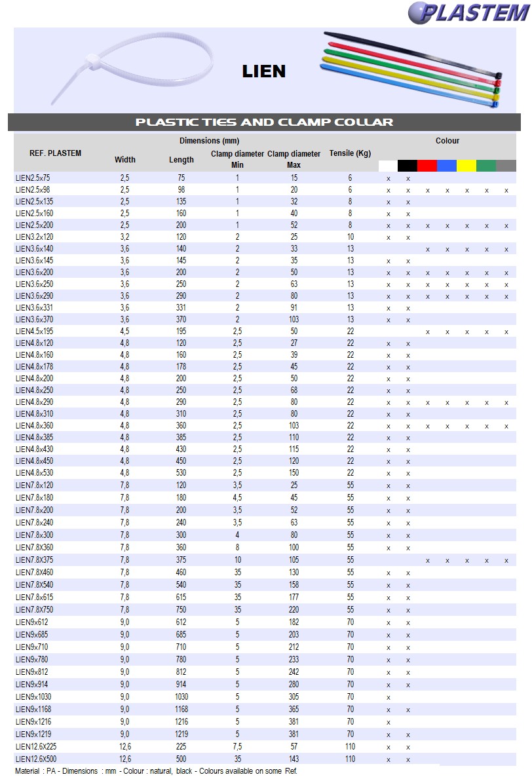Click the REF. PLASTEM column header

coord(56,153)
